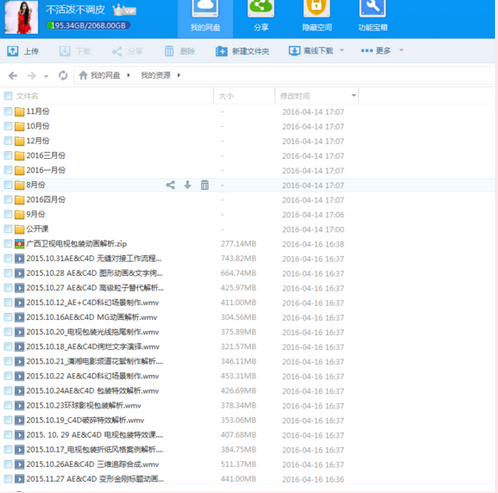Click the 上传 upload button

(x=23, y=51)
